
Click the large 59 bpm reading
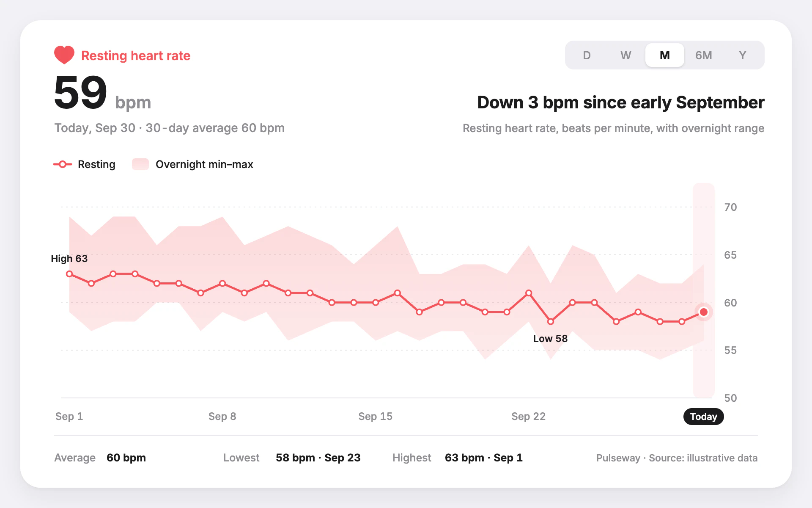pyautogui.click(x=102, y=93)
